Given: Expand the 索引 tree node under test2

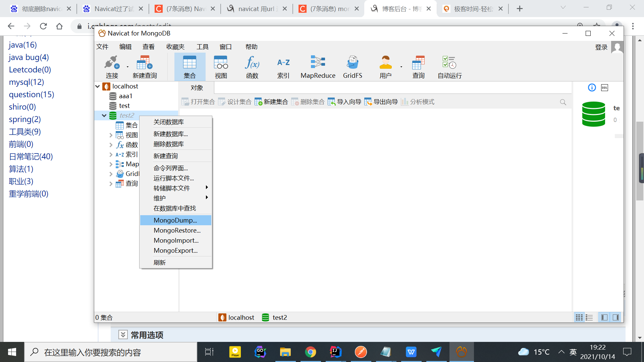Looking at the screenshot, I should (111, 155).
